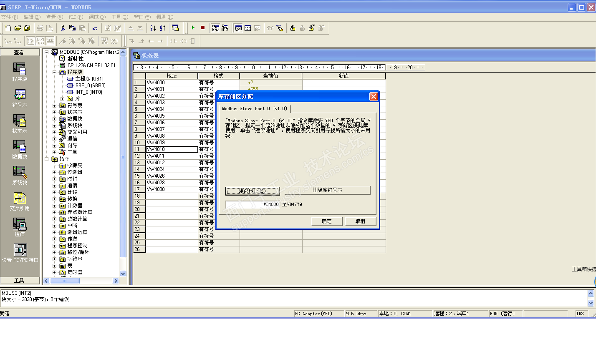Select the 收藏夹 instruction folder
The image size is (596, 364).
tap(75, 166)
